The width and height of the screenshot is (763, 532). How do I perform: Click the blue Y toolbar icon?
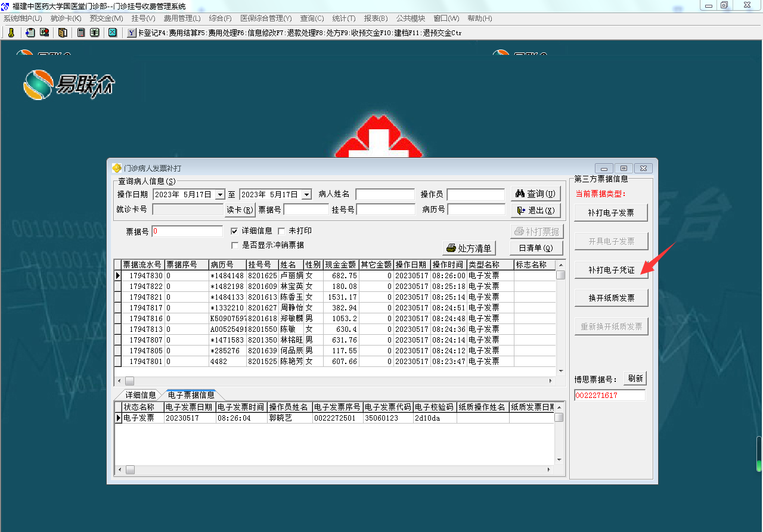click(132, 33)
